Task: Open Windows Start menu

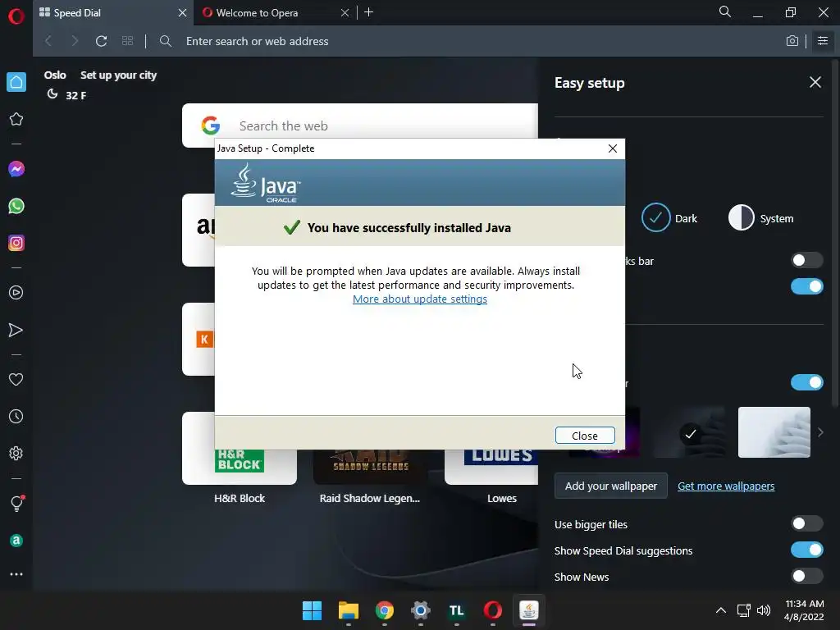Action: tap(312, 610)
